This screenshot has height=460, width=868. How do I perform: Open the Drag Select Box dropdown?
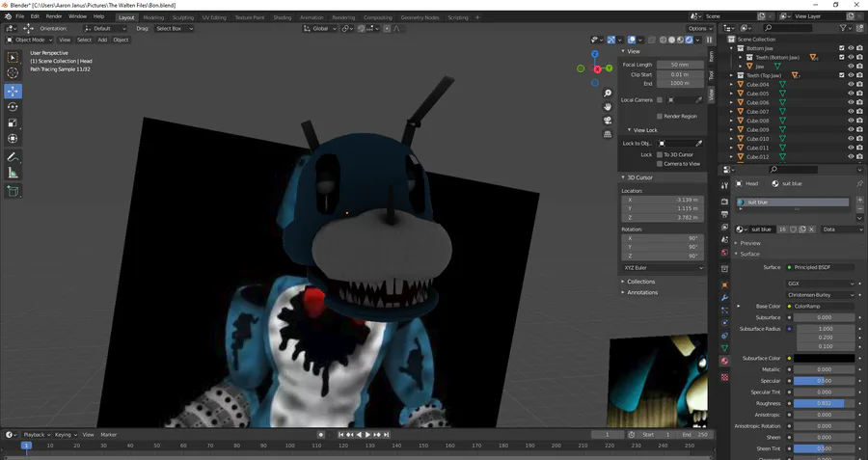click(x=174, y=28)
